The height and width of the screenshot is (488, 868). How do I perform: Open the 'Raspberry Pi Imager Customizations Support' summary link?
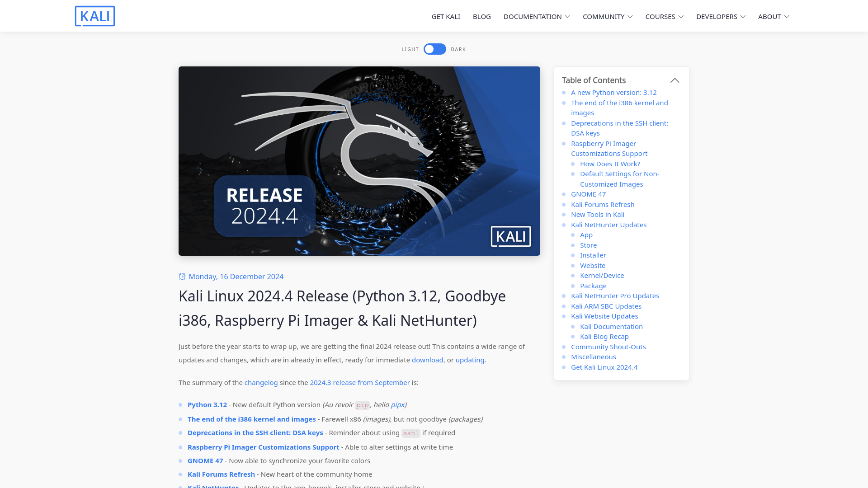(263, 447)
